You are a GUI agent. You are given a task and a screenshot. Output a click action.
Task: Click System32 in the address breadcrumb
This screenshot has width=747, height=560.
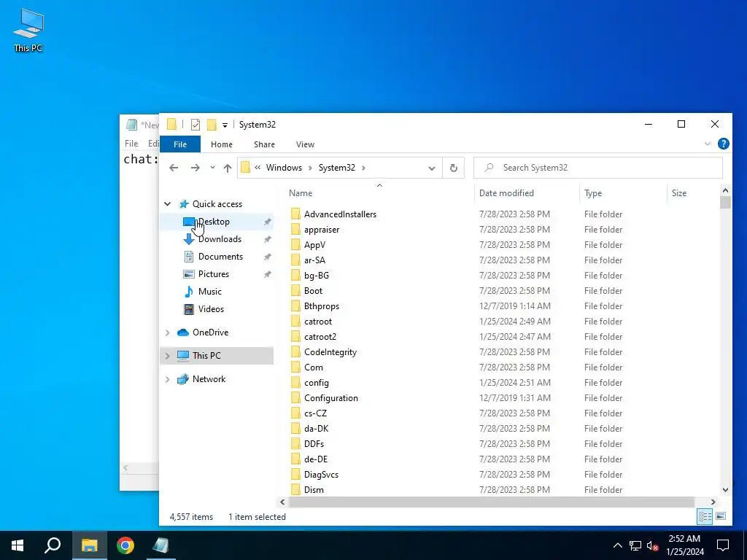[337, 168]
